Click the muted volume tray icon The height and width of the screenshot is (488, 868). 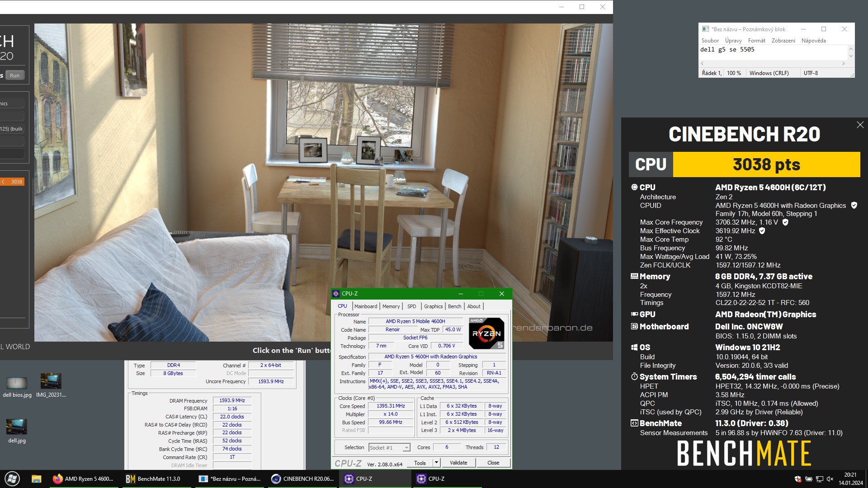(830, 479)
